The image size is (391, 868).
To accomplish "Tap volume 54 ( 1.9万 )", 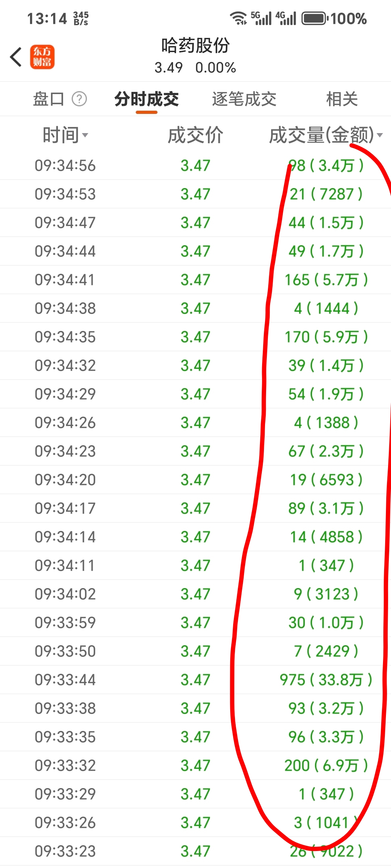I will (326, 394).
